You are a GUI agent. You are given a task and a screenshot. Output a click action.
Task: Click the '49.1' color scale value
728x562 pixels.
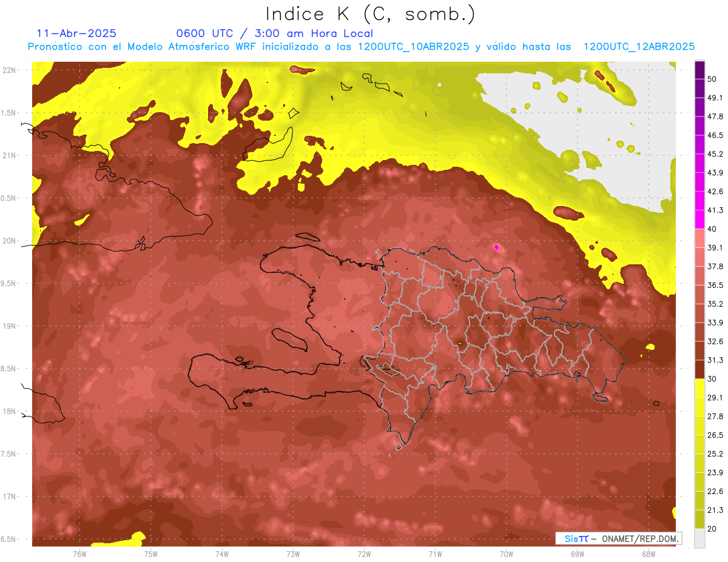pos(715,98)
